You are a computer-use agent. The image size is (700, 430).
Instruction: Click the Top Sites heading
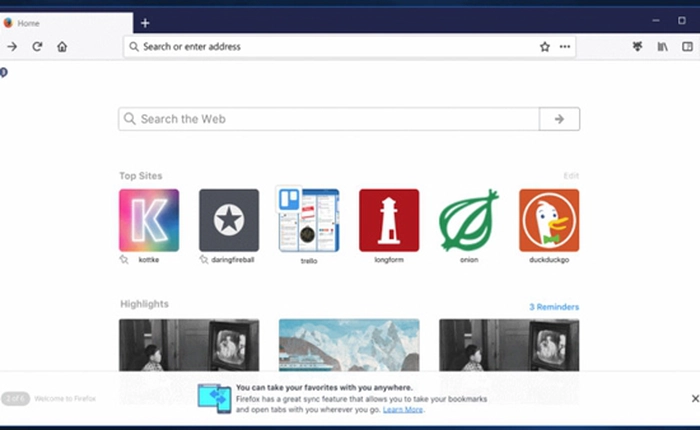click(x=141, y=175)
